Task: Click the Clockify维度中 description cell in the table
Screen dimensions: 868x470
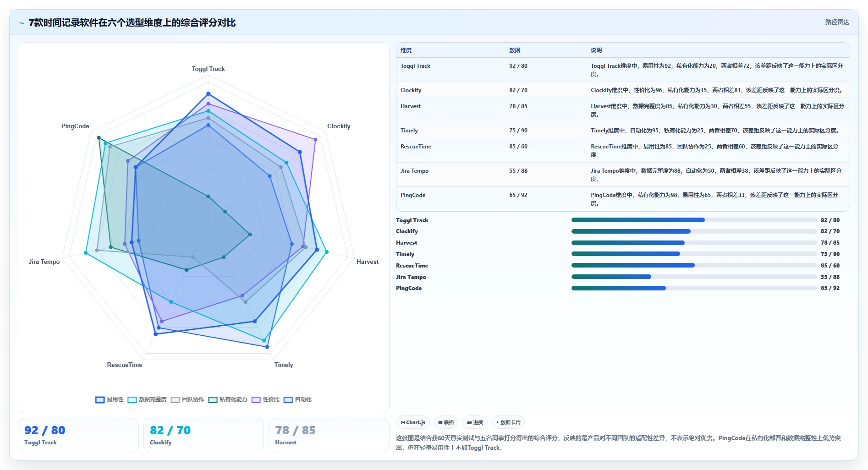Action: click(x=717, y=90)
